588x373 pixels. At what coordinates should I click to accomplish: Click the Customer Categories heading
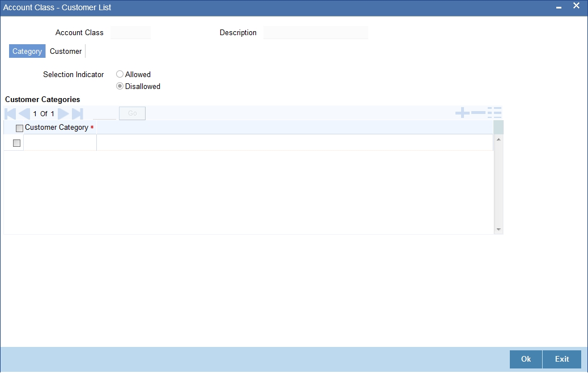[42, 99]
